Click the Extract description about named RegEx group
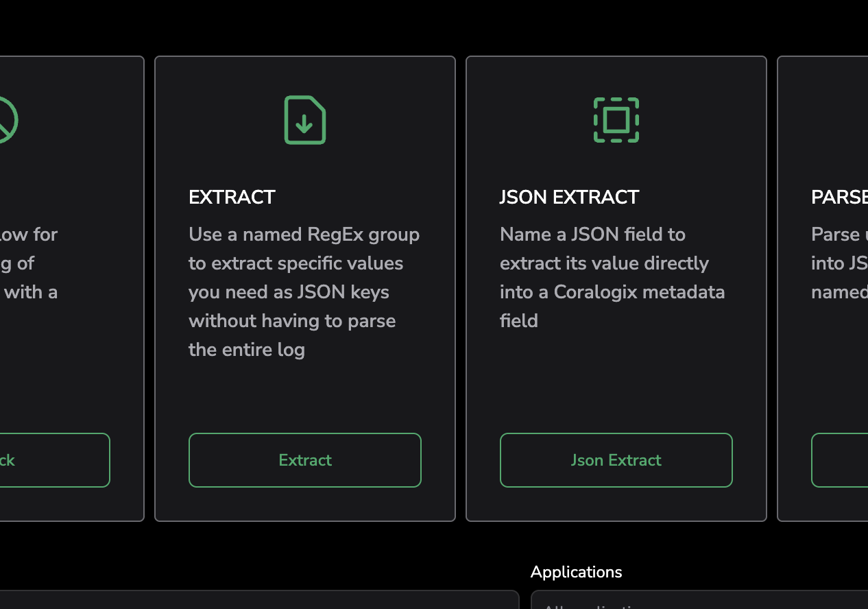 tap(304, 292)
